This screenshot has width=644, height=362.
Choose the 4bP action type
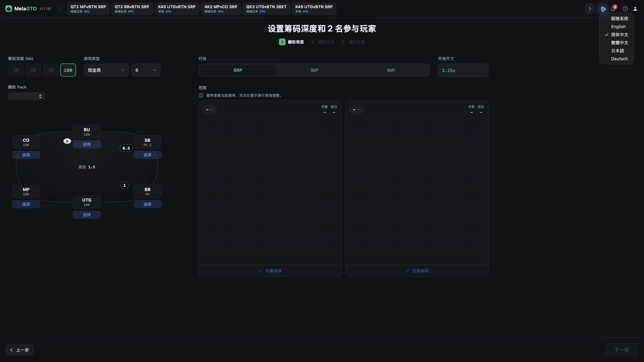pos(391,70)
